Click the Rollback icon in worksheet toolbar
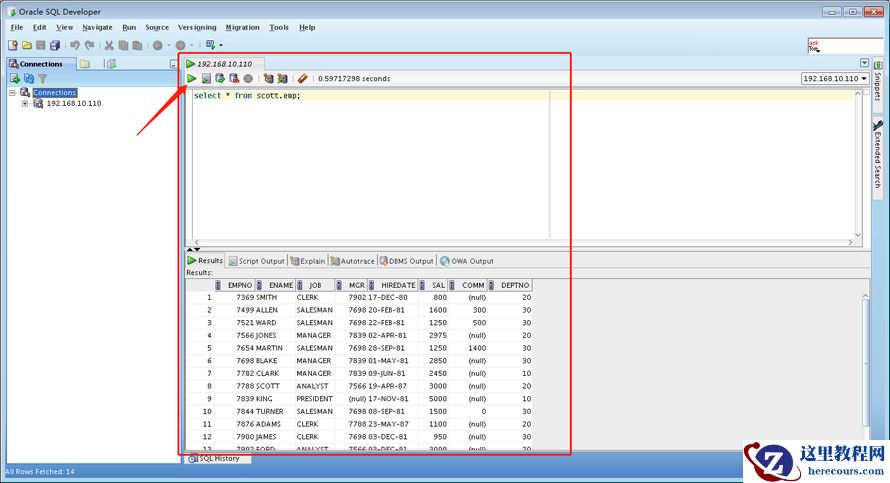The width and height of the screenshot is (890, 483). point(234,78)
